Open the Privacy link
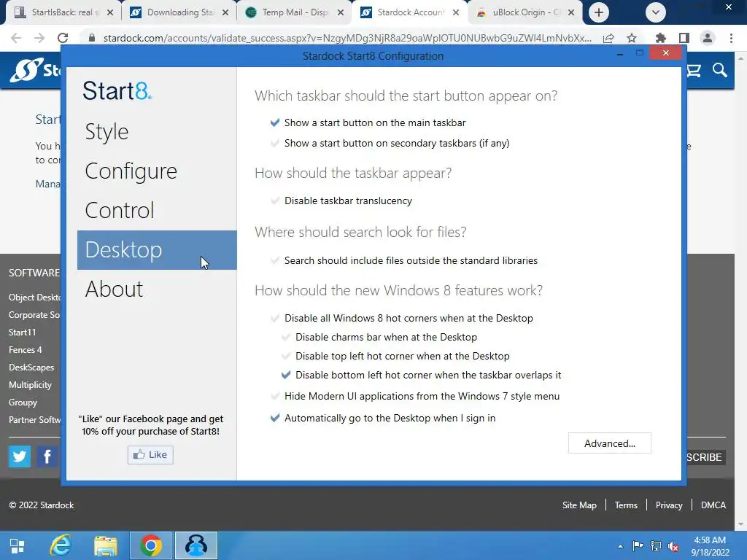747x560 pixels. click(669, 505)
